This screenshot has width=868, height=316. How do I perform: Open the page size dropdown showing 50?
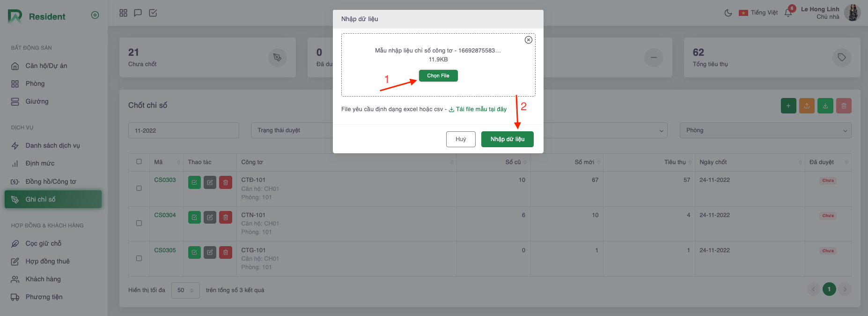pyautogui.click(x=185, y=290)
